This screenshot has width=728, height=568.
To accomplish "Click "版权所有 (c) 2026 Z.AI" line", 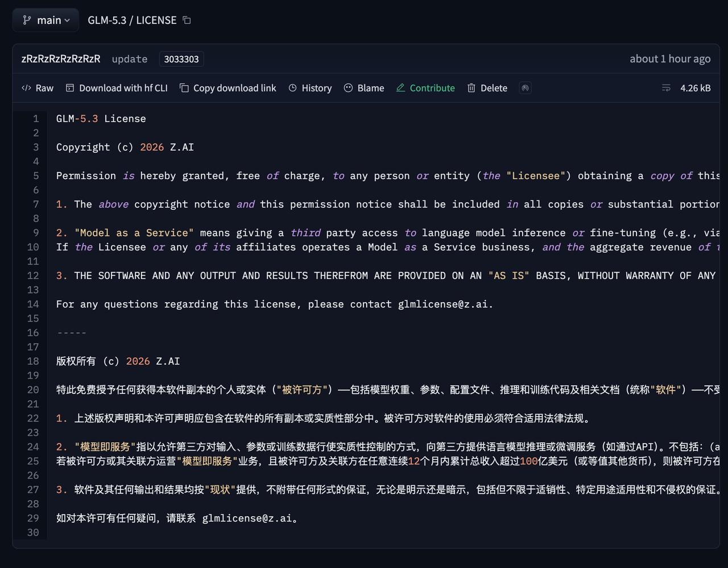I will click(118, 361).
